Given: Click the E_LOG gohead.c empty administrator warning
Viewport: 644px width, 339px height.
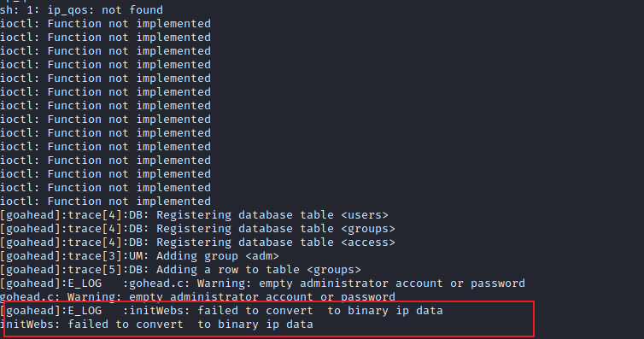Looking at the screenshot, I should coord(262,283).
